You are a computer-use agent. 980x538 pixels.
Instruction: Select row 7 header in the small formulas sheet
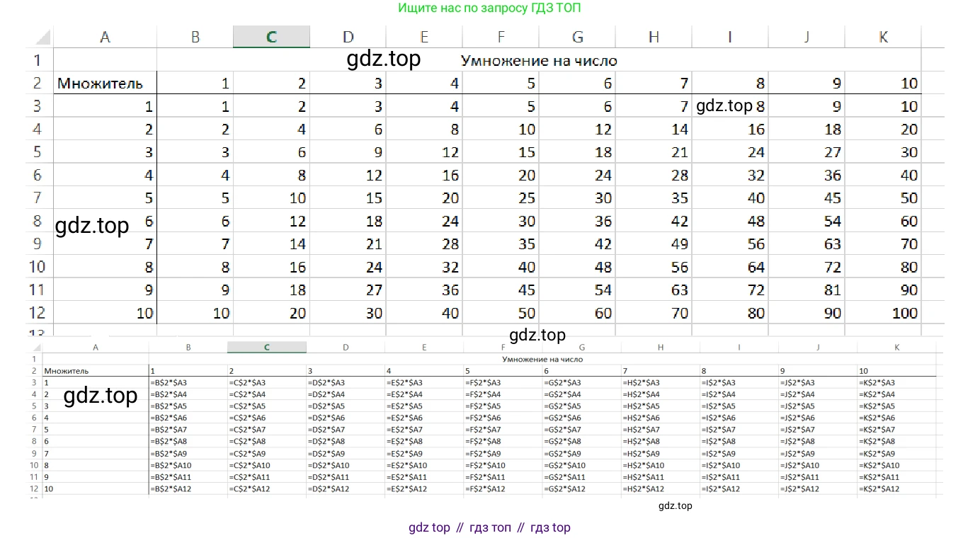click(x=34, y=430)
